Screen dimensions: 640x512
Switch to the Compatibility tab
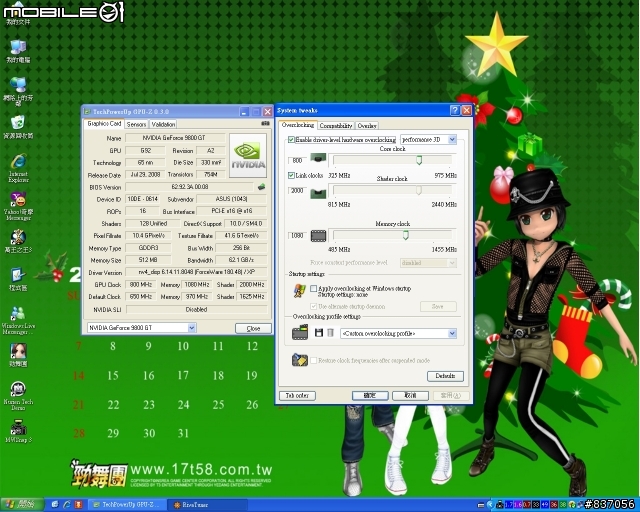coord(336,126)
